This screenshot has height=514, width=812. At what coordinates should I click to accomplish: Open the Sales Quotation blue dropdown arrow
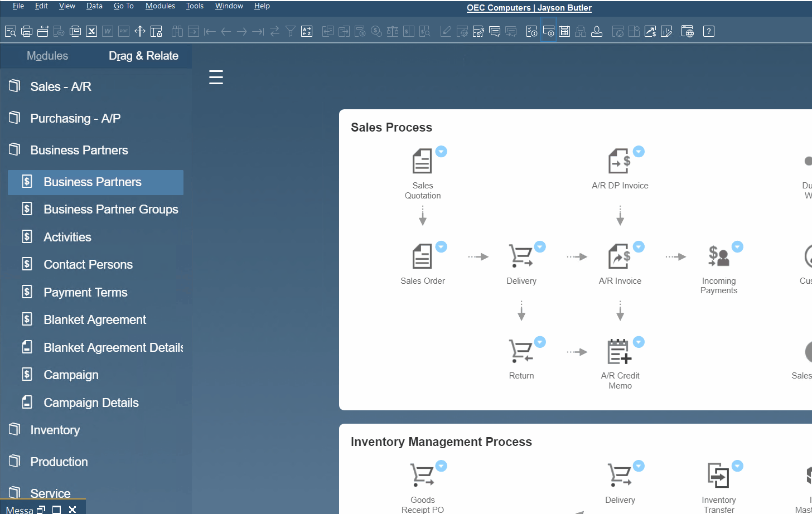pyautogui.click(x=441, y=152)
